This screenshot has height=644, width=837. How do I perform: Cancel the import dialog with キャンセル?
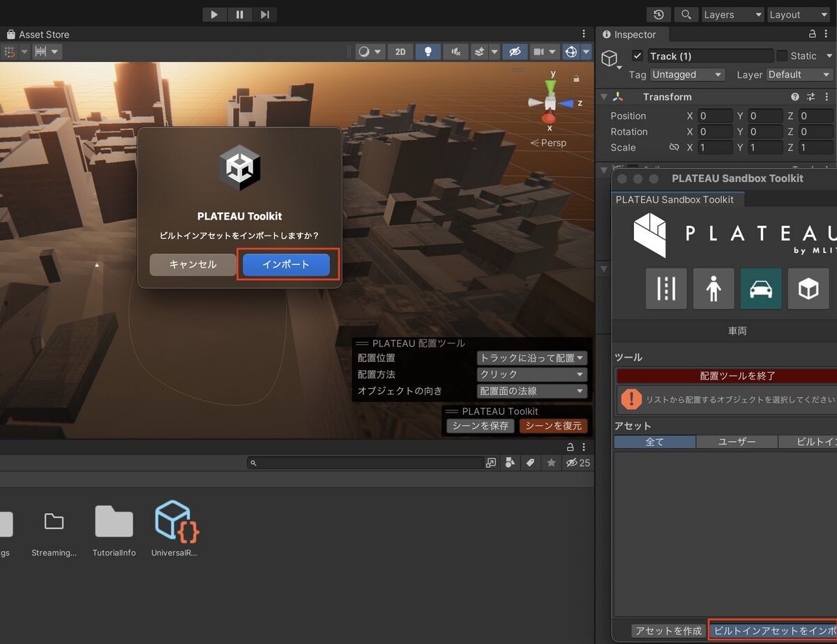click(193, 265)
